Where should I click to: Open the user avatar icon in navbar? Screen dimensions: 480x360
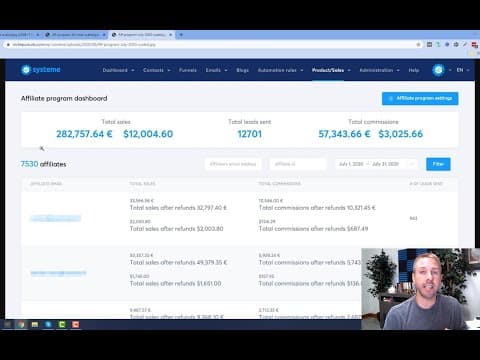[438, 70]
